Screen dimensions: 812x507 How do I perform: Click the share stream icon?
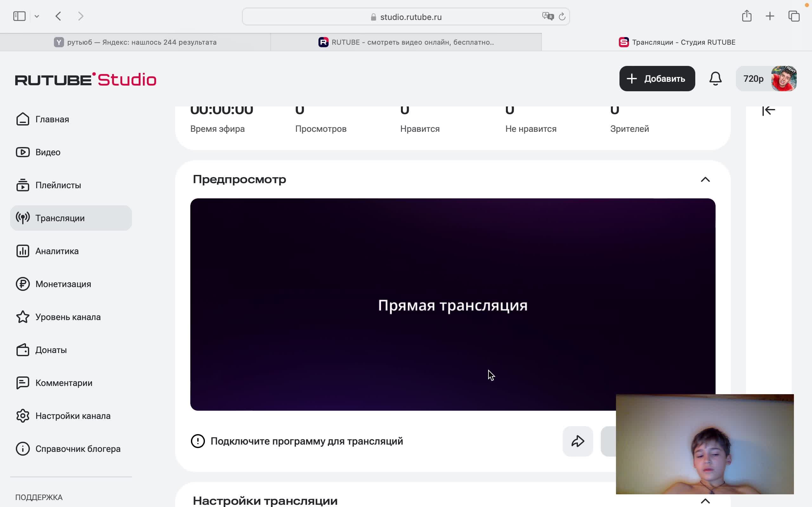(x=578, y=441)
